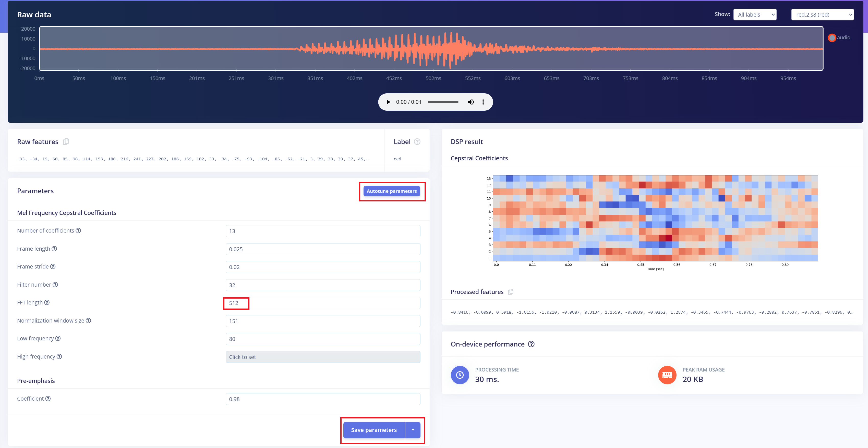Open help for Normalization window size
868x448 pixels.
click(88, 321)
